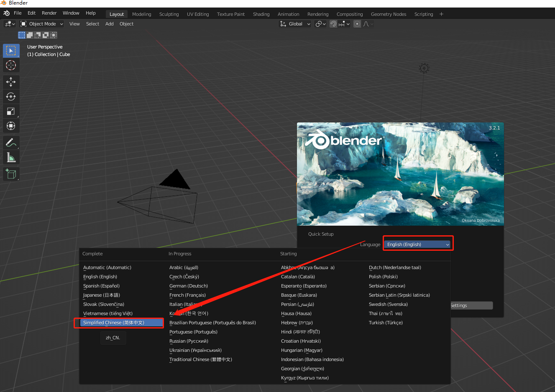555x392 pixels.
Task: Open the pivot point dropdown
Action: coord(320,24)
